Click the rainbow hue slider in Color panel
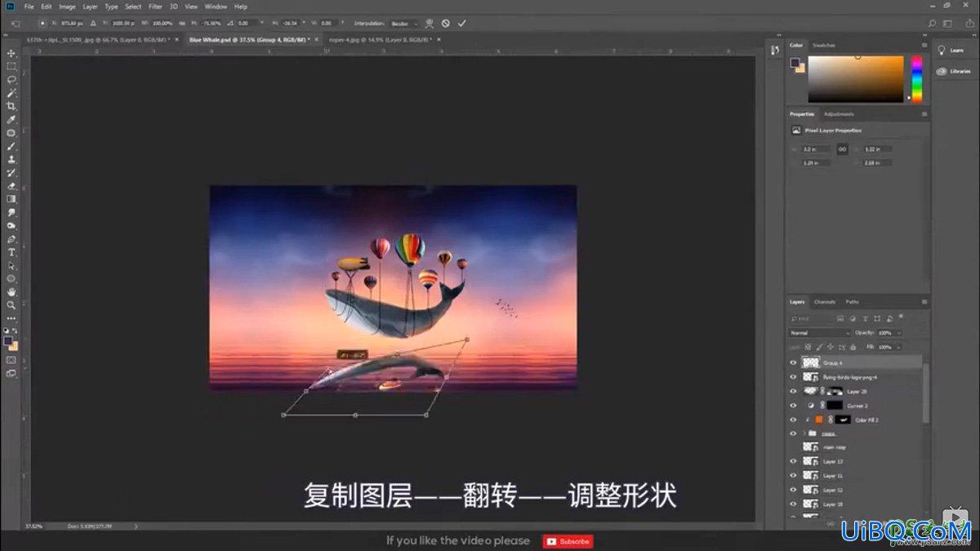The height and width of the screenshot is (551, 980). pos(917,79)
